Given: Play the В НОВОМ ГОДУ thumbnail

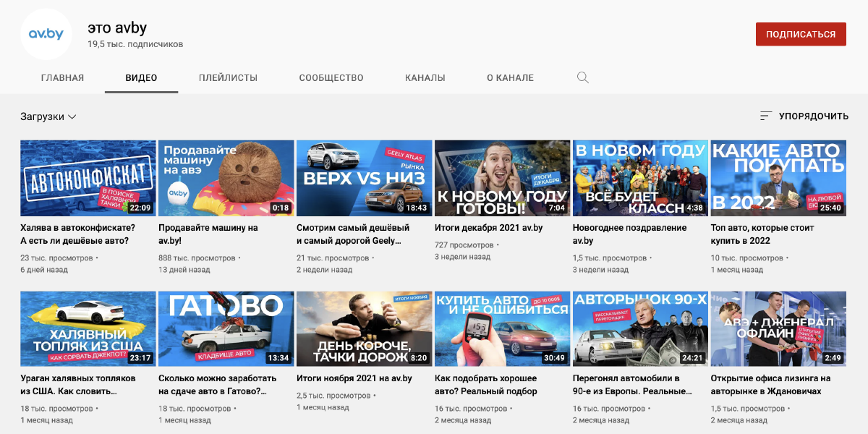Looking at the screenshot, I should tap(641, 179).
